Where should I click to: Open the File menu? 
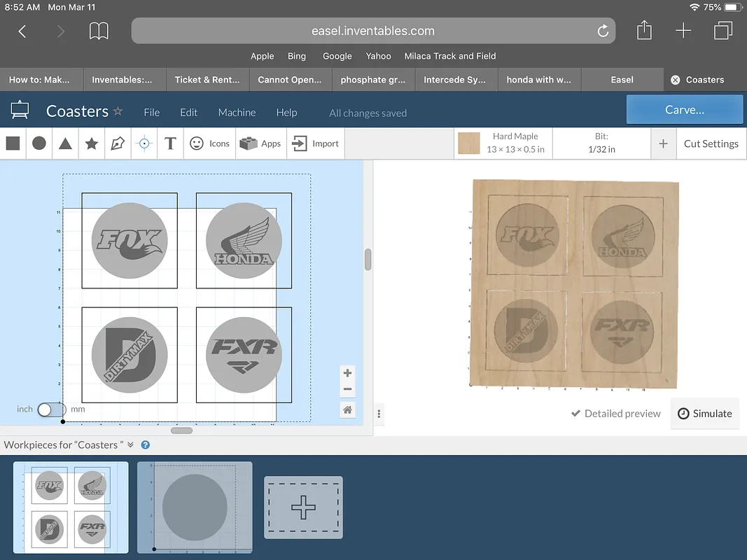[151, 112]
